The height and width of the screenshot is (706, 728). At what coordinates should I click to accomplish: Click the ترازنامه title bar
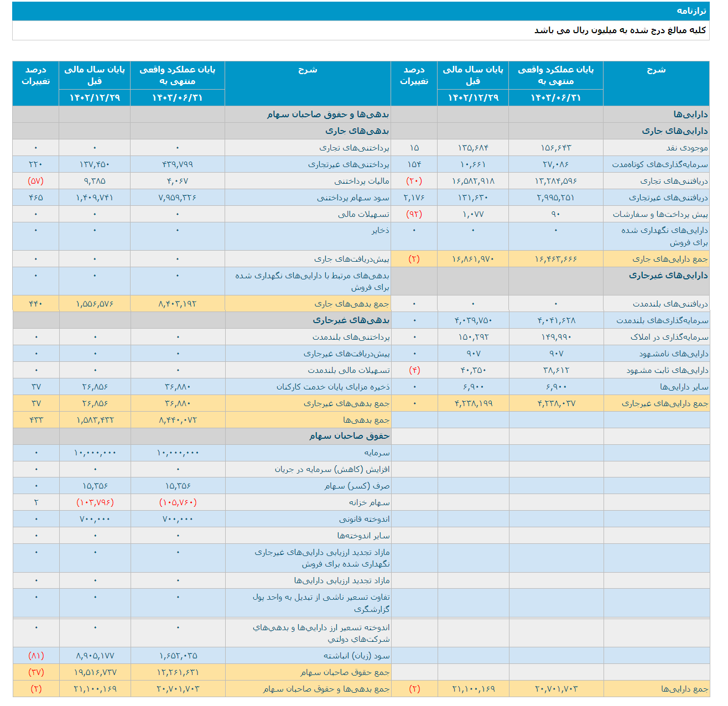[x=691, y=11]
